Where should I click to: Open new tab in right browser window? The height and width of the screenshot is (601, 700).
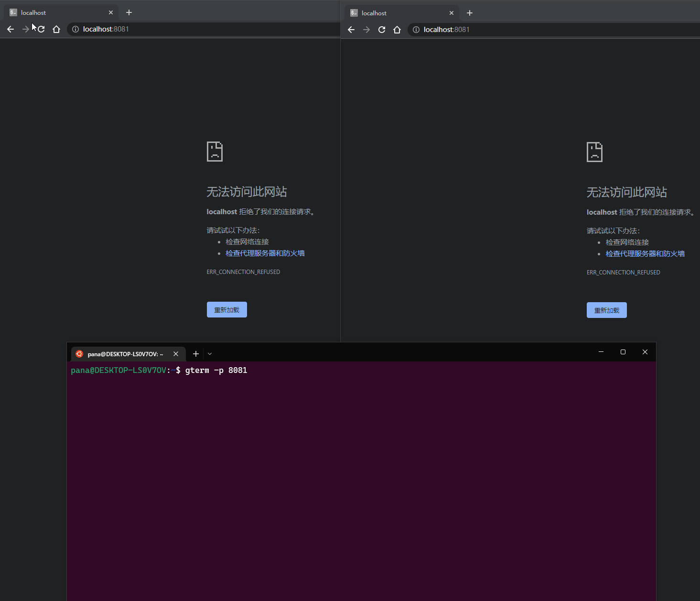470,13
